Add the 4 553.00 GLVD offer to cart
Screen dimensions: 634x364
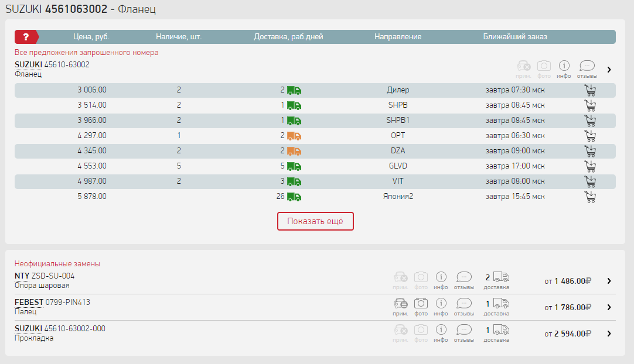tap(590, 166)
